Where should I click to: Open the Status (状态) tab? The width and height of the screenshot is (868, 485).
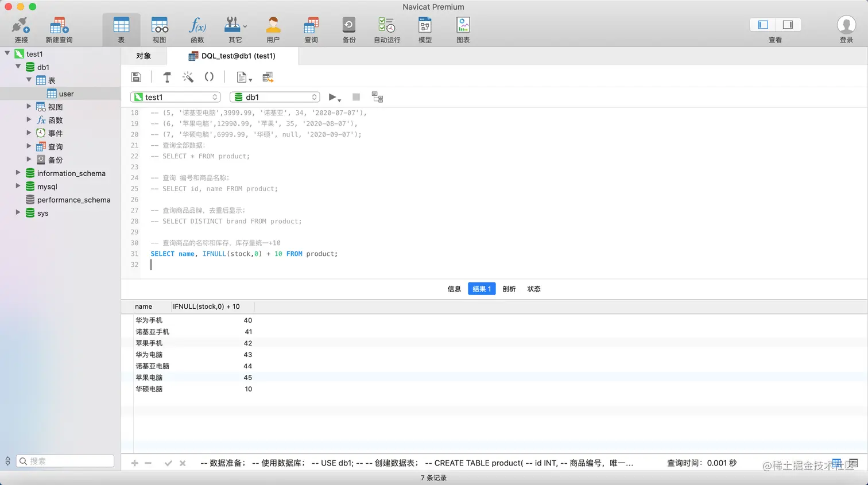tap(534, 289)
